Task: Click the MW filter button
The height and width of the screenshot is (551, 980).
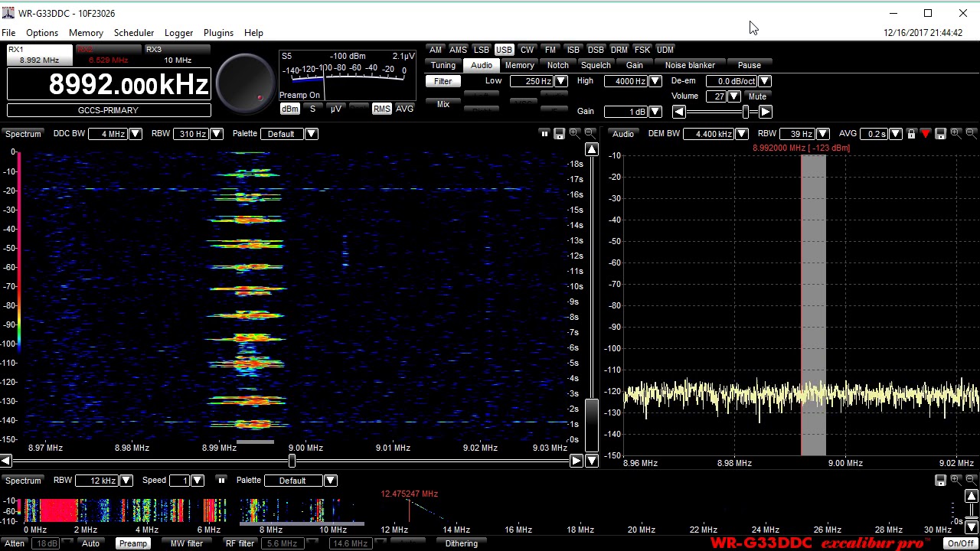Action: [187, 543]
